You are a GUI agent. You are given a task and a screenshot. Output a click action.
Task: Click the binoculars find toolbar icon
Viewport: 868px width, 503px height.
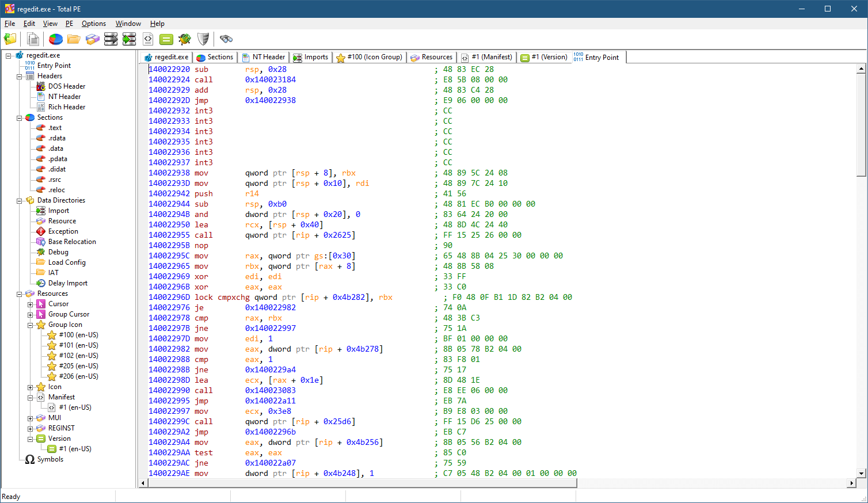click(226, 39)
